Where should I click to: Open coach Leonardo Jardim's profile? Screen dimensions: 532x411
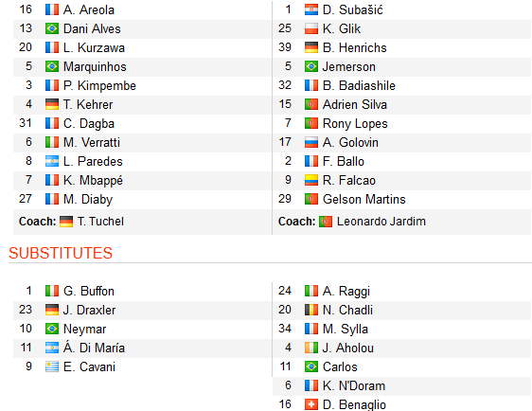(x=381, y=222)
